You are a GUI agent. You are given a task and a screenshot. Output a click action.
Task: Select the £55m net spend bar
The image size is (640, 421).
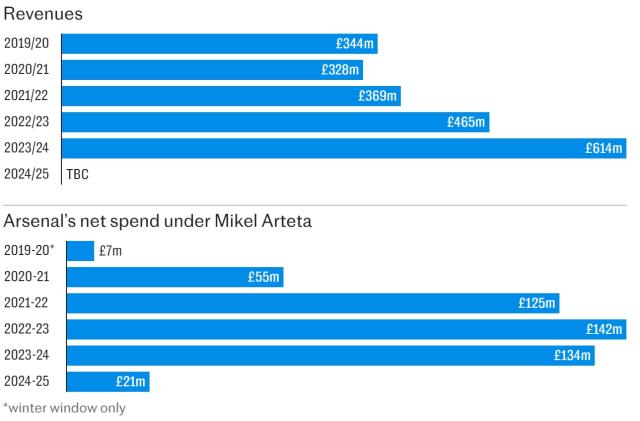coord(174,277)
